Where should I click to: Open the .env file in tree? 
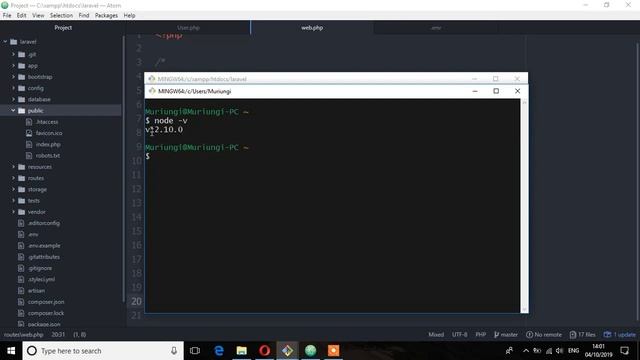tap(33, 234)
